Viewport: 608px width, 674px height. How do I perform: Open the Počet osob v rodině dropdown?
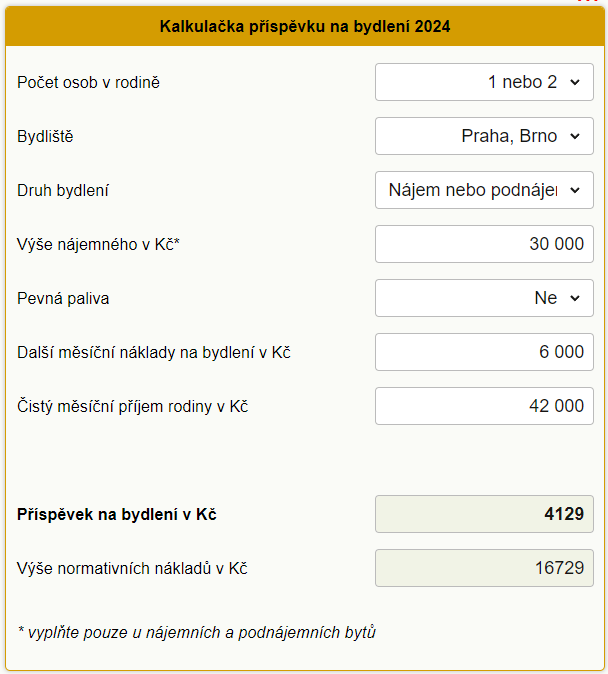(x=484, y=82)
